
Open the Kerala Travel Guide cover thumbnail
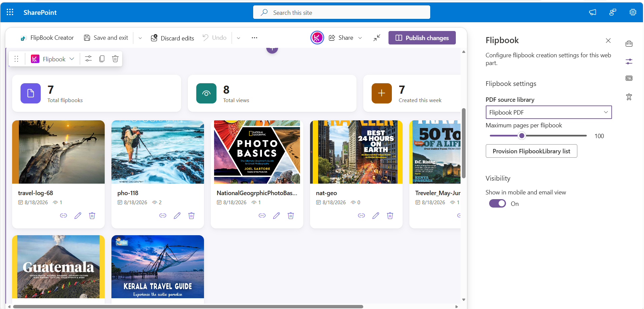point(158,267)
